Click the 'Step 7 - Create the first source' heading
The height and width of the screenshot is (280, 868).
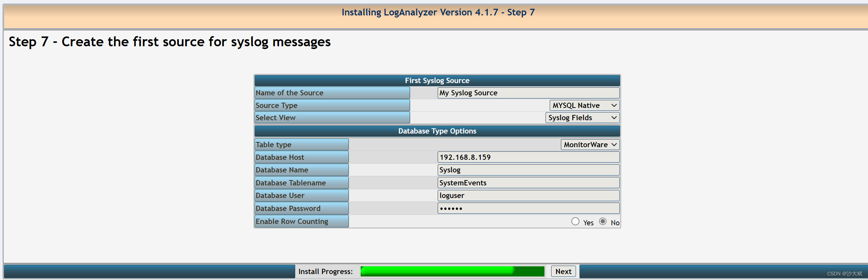pyautogui.click(x=169, y=42)
